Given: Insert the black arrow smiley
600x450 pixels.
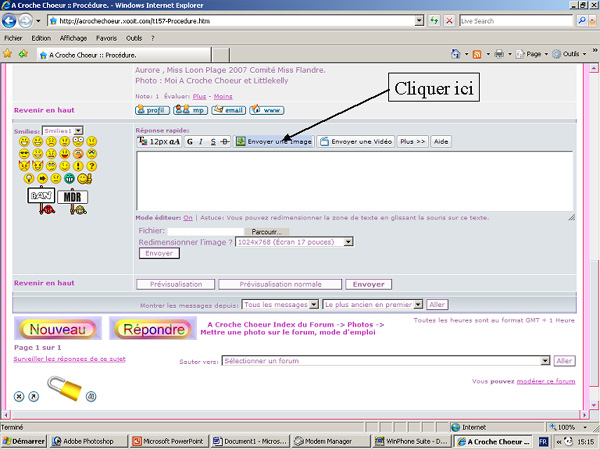Looking at the screenshot, I should tap(42, 178).
